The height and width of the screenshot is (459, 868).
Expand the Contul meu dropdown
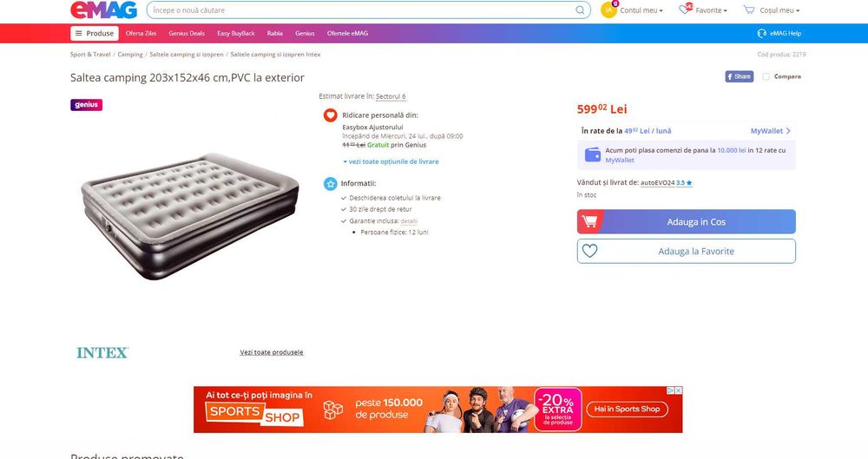click(641, 10)
